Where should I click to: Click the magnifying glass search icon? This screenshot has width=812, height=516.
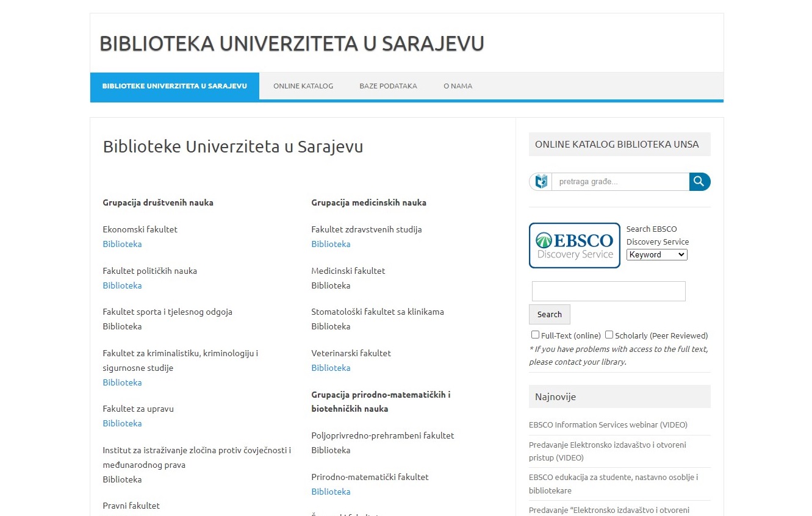coord(700,182)
